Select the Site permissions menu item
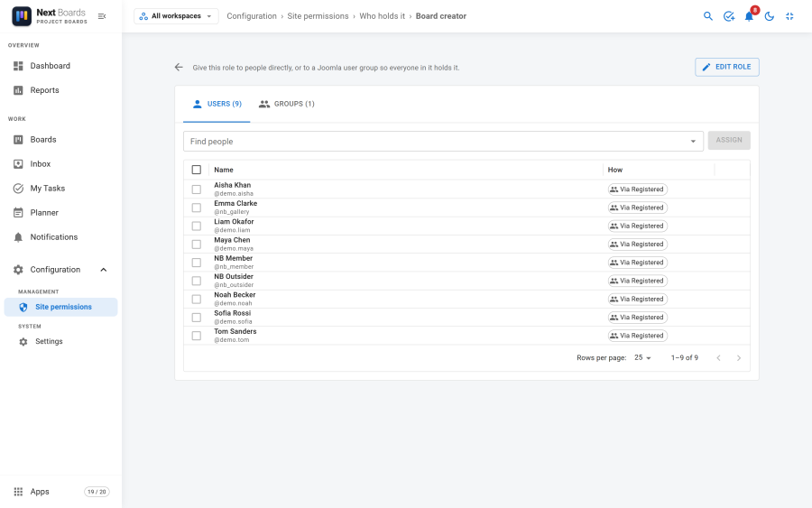The width and height of the screenshot is (812, 508). [x=61, y=307]
